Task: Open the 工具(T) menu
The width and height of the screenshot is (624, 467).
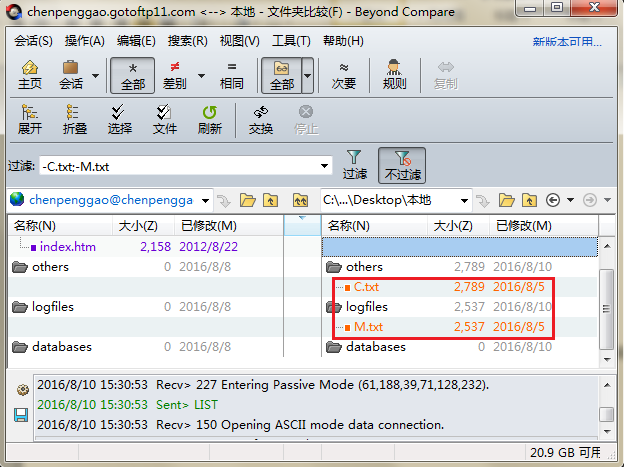Action: 291,41
